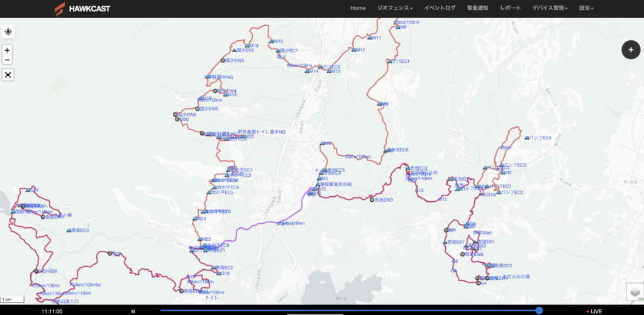
Task: Expand the ジオフェンス dropdown menu
Action: point(394,8)
